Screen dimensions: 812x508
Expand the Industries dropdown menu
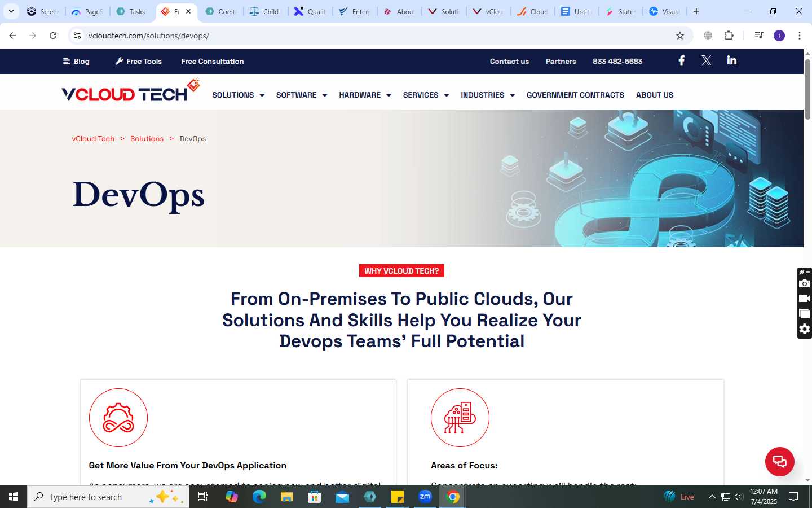488,95
